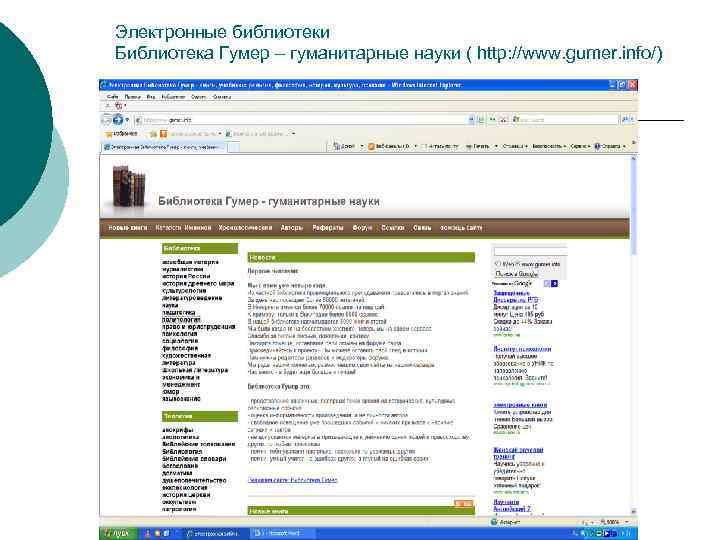
Task: Click the site search input field
Action: point(530,251)
